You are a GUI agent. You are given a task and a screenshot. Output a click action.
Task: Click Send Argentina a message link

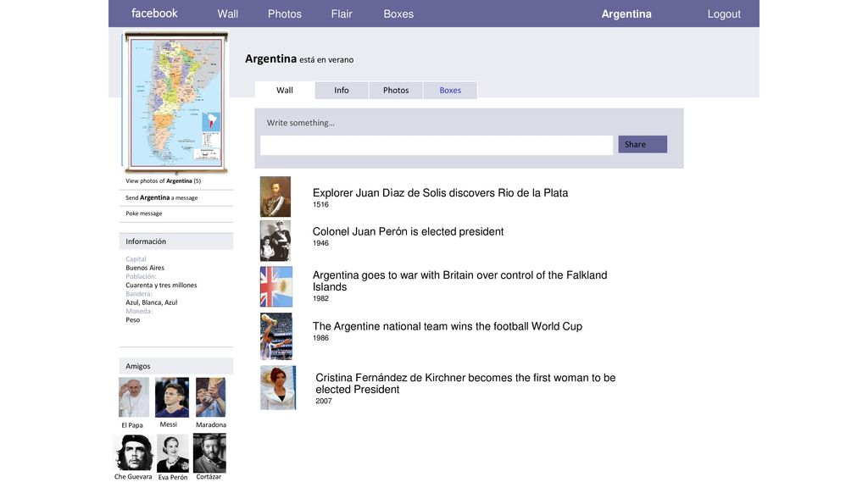coord(161,197)
